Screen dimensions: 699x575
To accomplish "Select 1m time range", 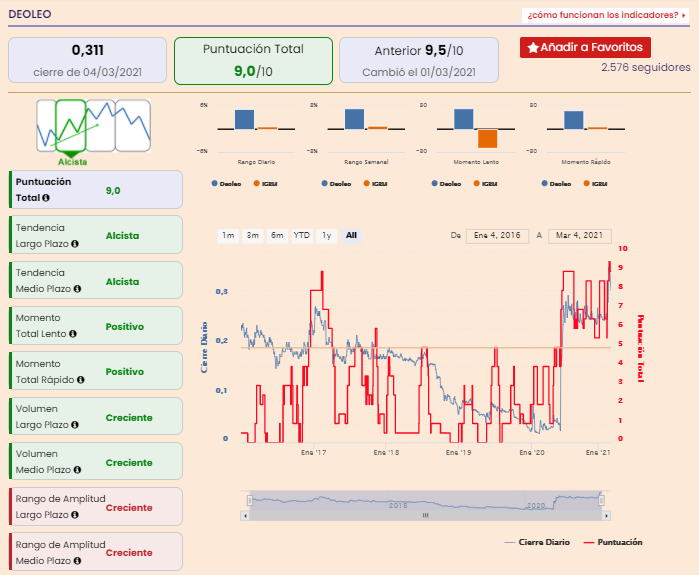I will pos(228,235).
